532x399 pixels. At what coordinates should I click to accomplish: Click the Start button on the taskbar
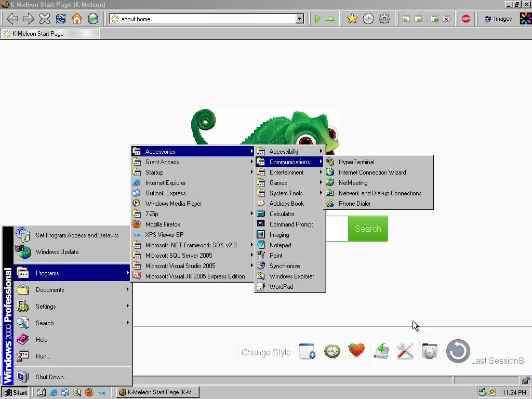point(16,393)
